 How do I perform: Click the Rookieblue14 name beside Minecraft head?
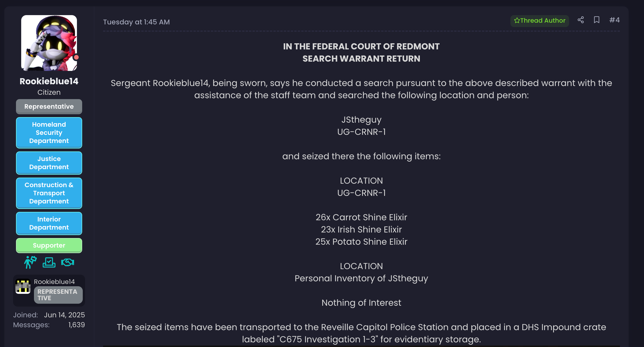pyautogui.click(x=54, y=282)
